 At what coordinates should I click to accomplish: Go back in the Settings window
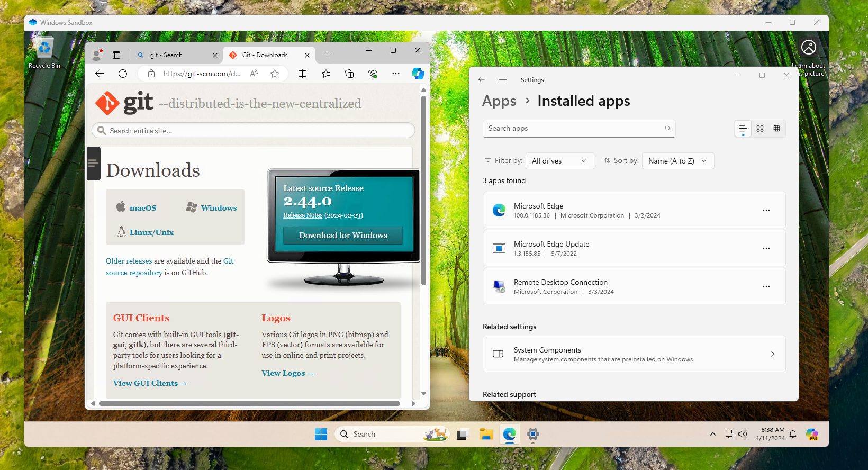(482, 79)
